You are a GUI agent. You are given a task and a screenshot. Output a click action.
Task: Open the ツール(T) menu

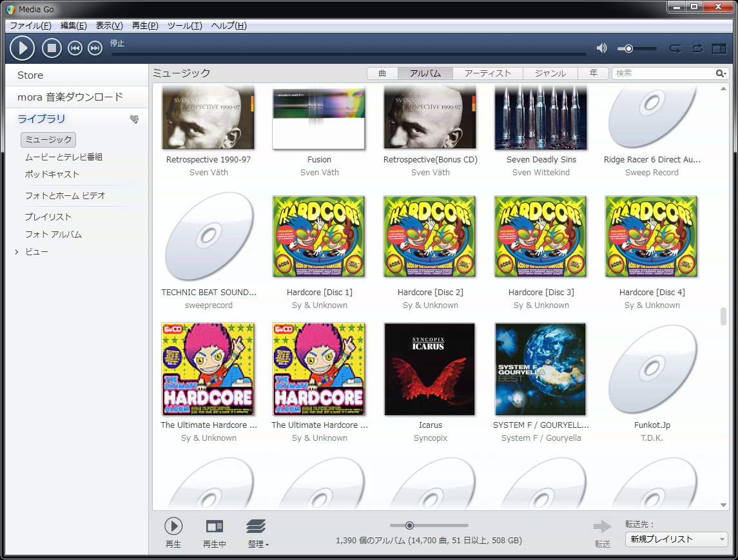pyautogui.click(x=184, y=25)
